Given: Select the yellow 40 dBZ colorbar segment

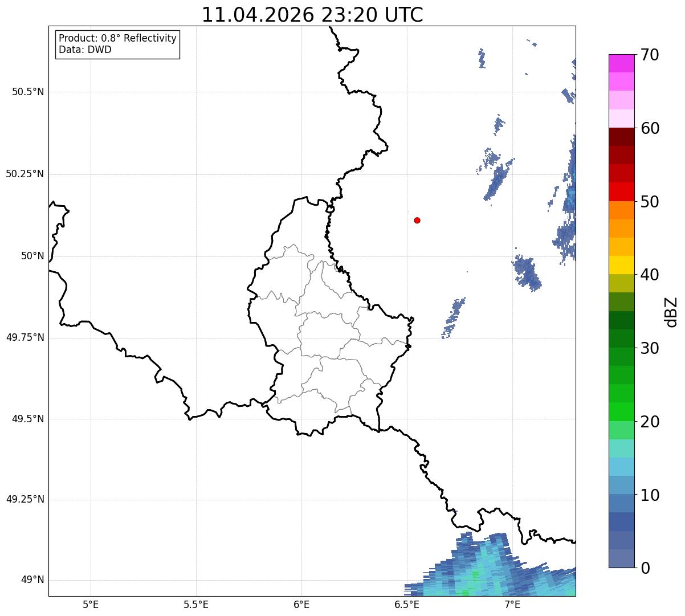Looking at the screenshot, I should coord(622,265).
